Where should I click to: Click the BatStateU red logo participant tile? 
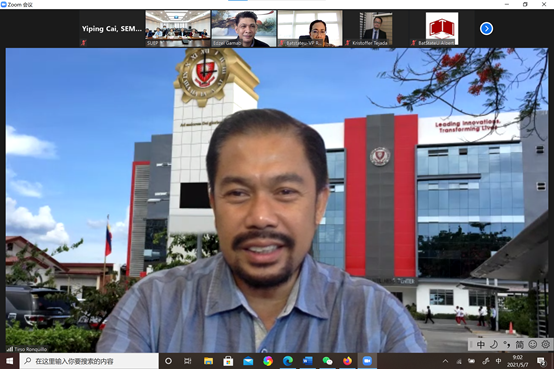click(x=442, y=28)
